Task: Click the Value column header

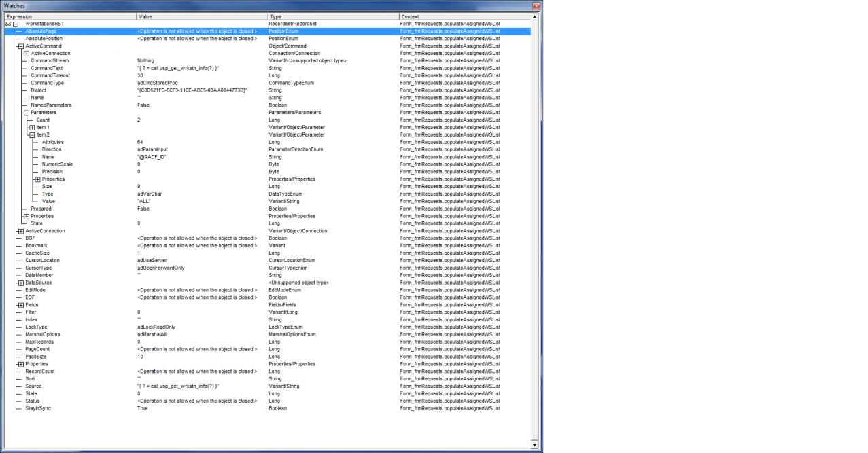Action: click(202, 16)
